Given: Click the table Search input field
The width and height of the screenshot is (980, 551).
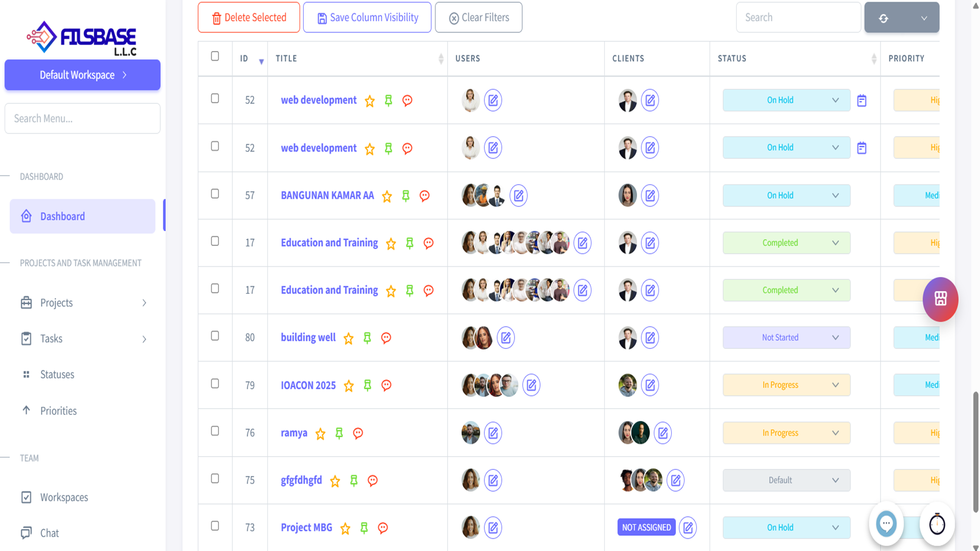Looking at the screenshot, I should (798, 18).
